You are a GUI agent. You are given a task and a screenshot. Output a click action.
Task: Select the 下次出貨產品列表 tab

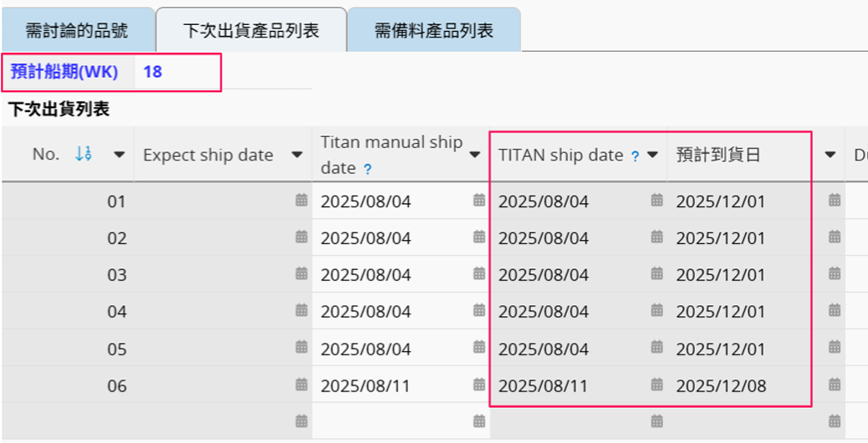click(251, 31)
